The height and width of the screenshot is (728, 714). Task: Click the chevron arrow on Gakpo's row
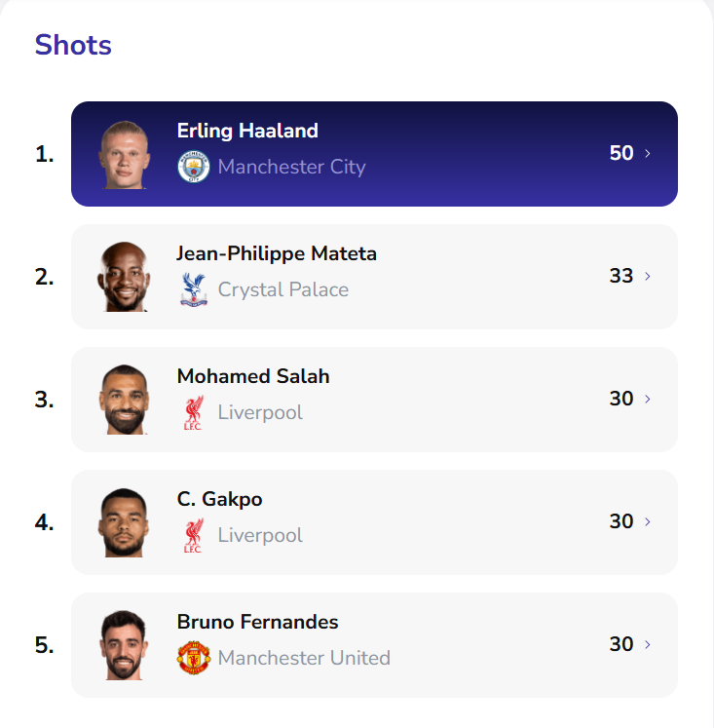click(649, 522)
